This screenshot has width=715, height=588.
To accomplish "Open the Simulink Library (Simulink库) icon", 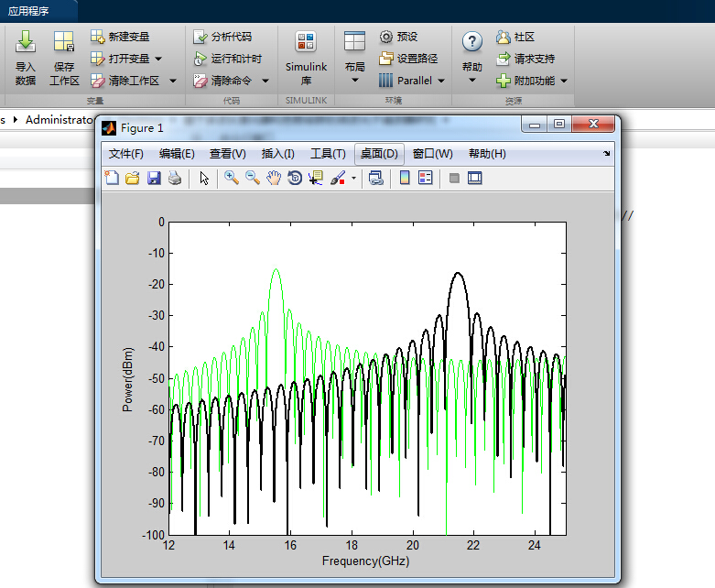I will (306, 41).
